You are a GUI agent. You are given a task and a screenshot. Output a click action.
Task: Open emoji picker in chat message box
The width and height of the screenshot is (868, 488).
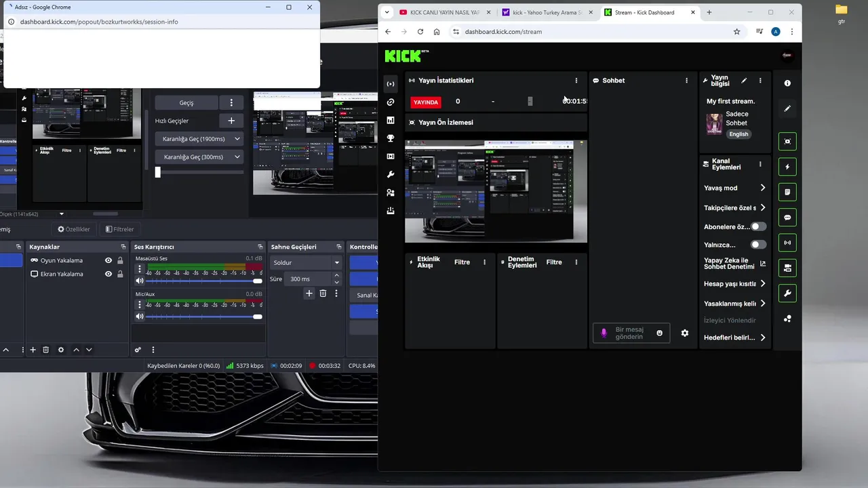660,333
